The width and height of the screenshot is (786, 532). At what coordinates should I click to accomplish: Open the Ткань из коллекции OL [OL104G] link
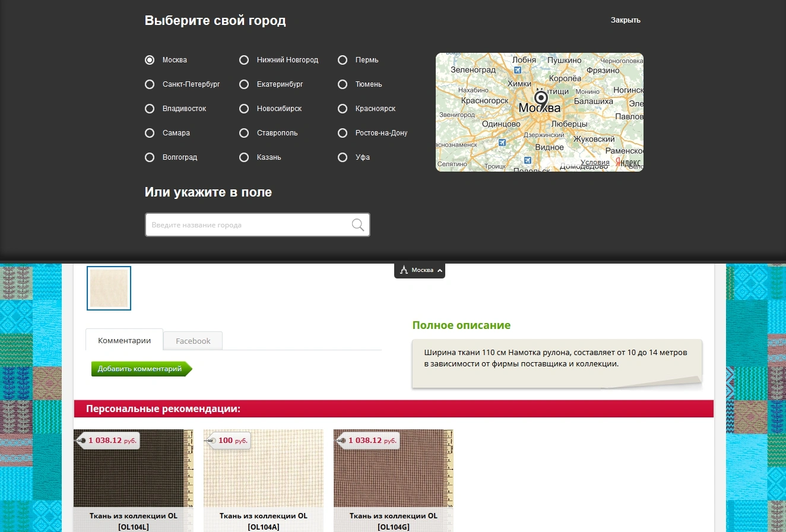point(394,521)
